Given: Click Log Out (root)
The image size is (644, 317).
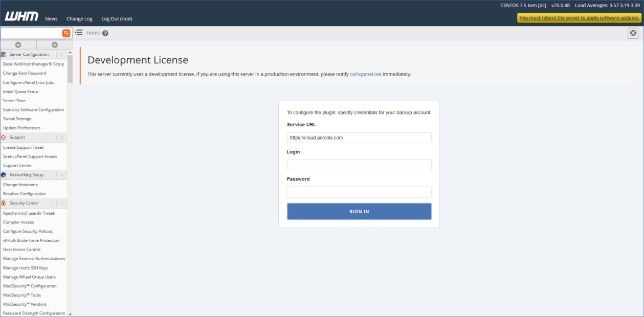Looking at the screenshot, I should coord(117,19).
